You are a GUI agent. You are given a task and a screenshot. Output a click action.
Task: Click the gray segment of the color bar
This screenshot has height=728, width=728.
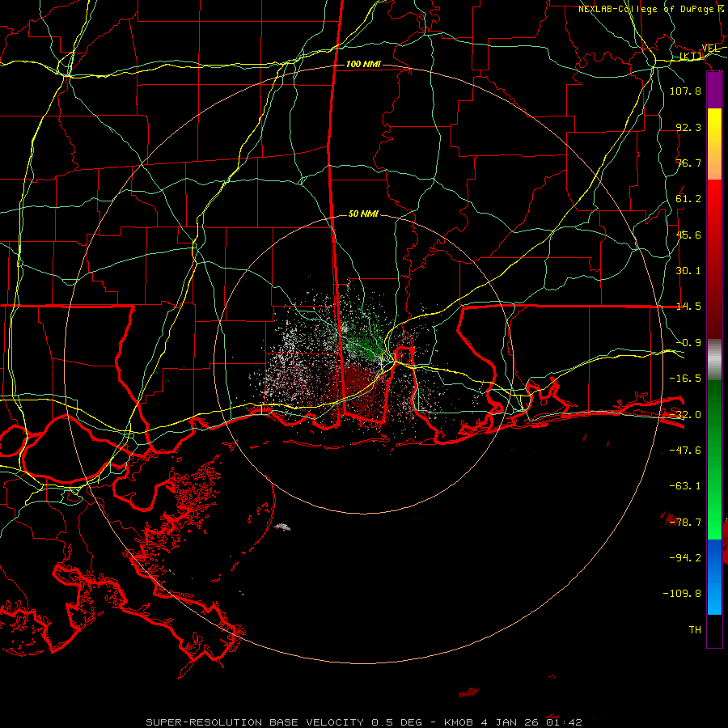(x=714, y=360)
